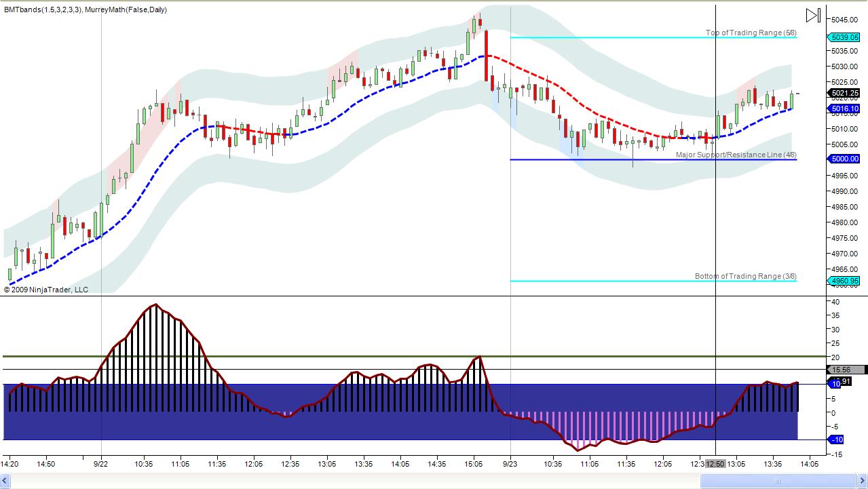Click the scroll-to-latest-bar arrow icon
The height and width of the screenshot is (489, 868).
pyautogui.click(x=813, y=15)
